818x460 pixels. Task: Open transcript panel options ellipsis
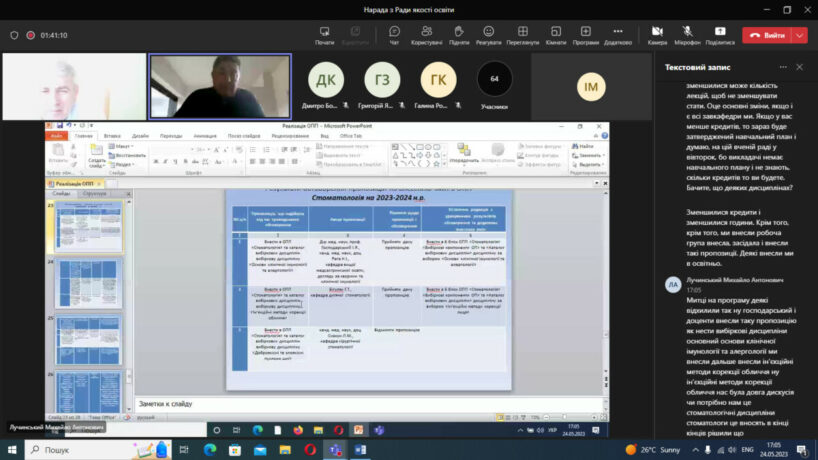(778, 67)
